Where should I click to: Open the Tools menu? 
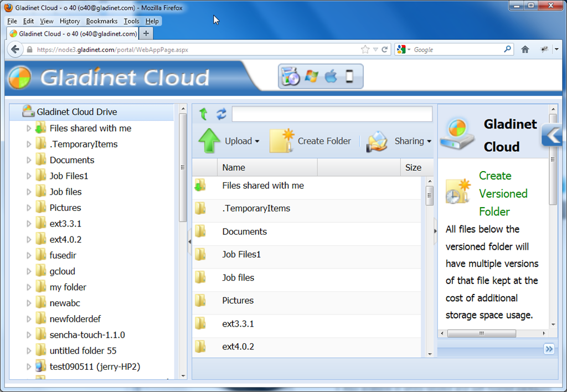[x=131, y=21]
